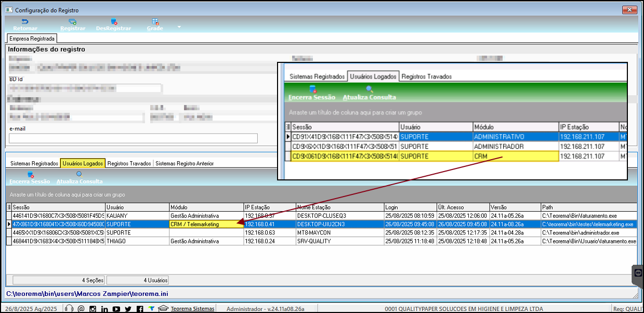Image resolution: width=644 pixels, height=313 pixels.
Task: Sort by the IP Estação header in the lower grid
Action: tap(270, 207)
